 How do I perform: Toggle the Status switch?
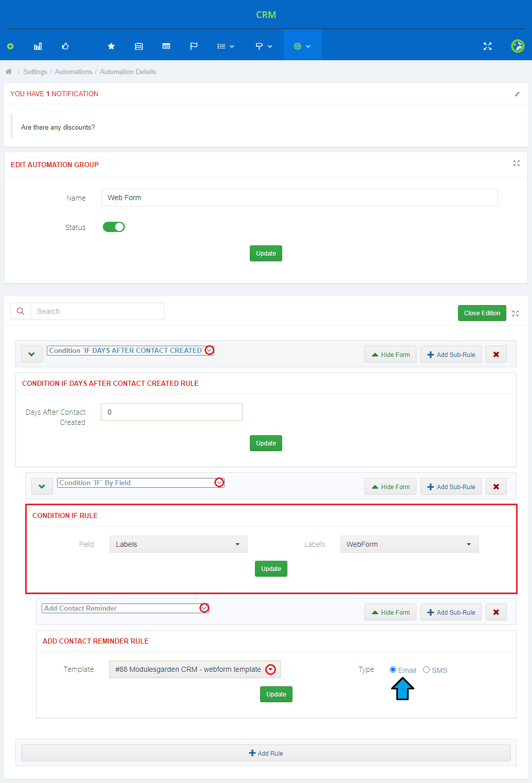[x=114, y=227]
